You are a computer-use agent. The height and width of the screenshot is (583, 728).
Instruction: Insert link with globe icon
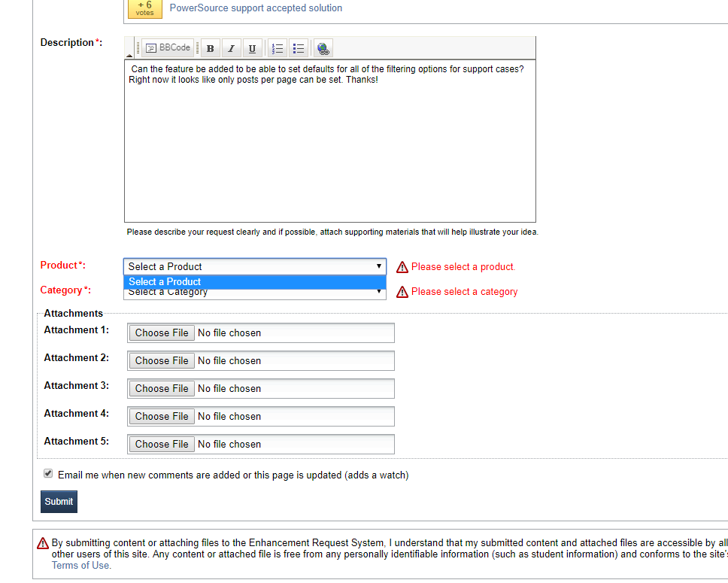pyautogui.click(x=323, y=48)
